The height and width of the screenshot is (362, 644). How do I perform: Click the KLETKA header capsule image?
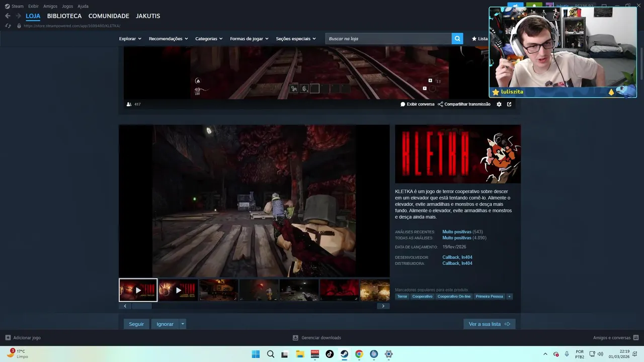(458, 154)
